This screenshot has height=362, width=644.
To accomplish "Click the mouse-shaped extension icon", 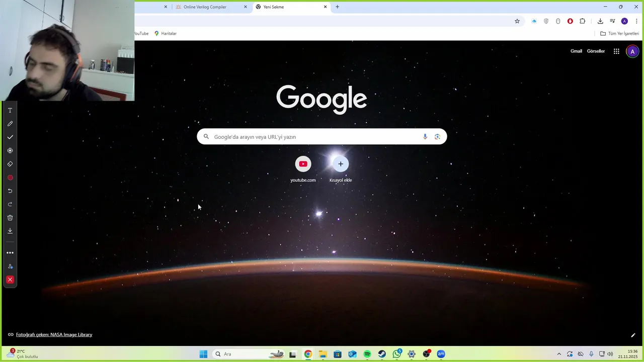I will point(558,21).
